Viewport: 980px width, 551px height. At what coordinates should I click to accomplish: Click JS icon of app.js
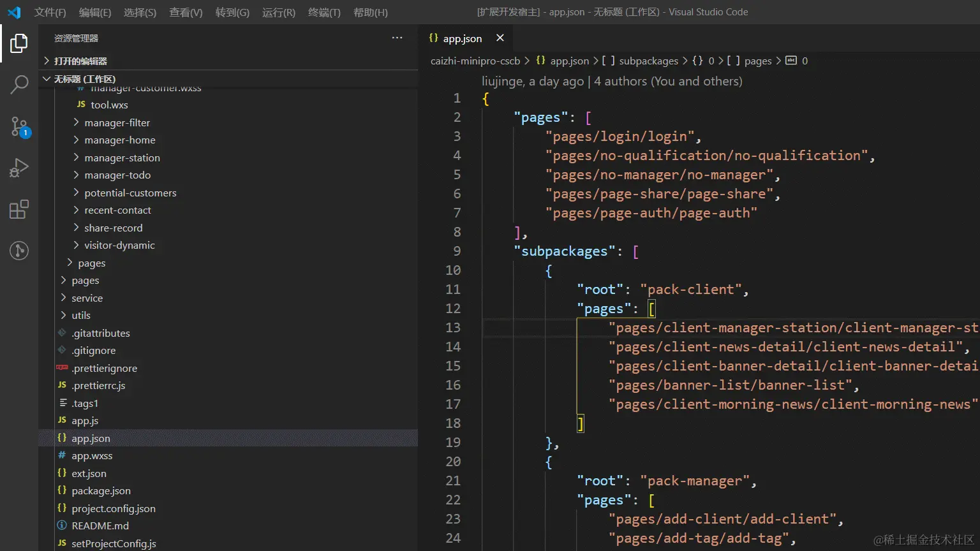pos(62,420)
